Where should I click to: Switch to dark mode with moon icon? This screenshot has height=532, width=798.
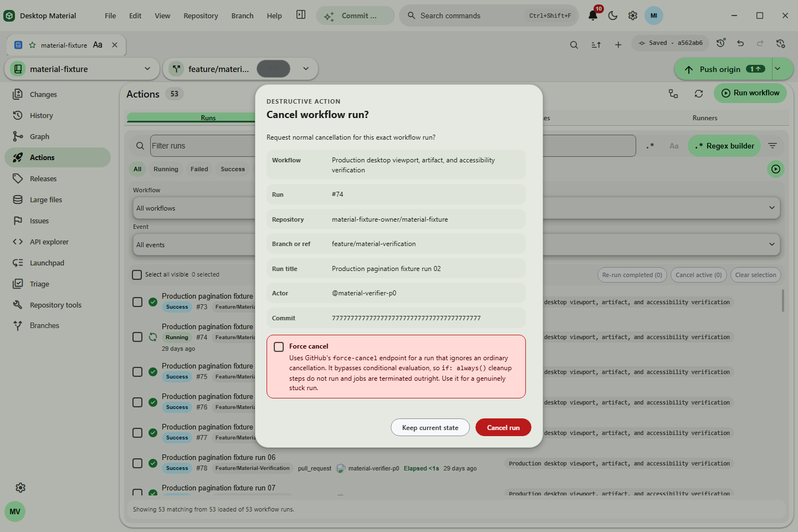[x=613, y=16]
